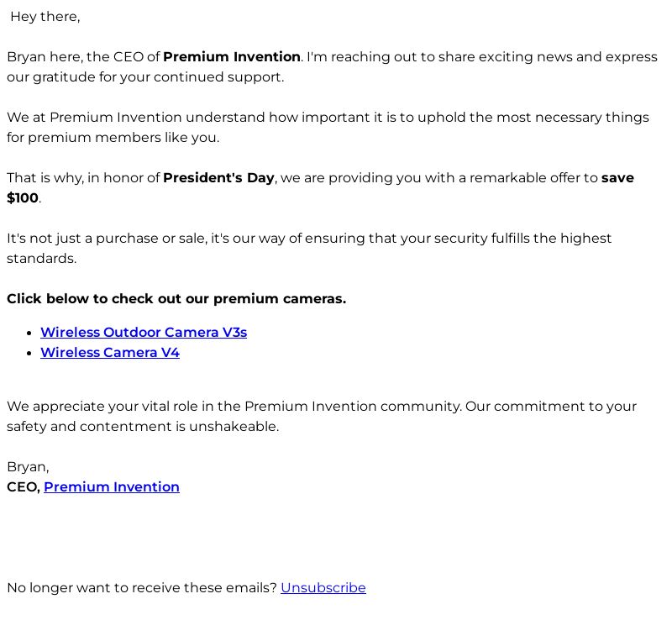
Task: Click the "That is why, in honor of" text
Action: coord(83,178)
